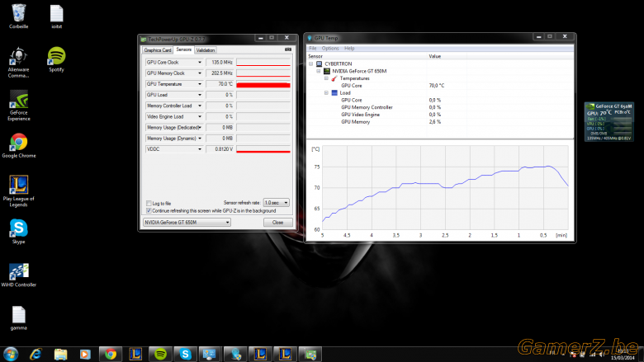644x362 pixels.
Task: Open the GPU Core Clock sensor dropdown
Action: 200,63
